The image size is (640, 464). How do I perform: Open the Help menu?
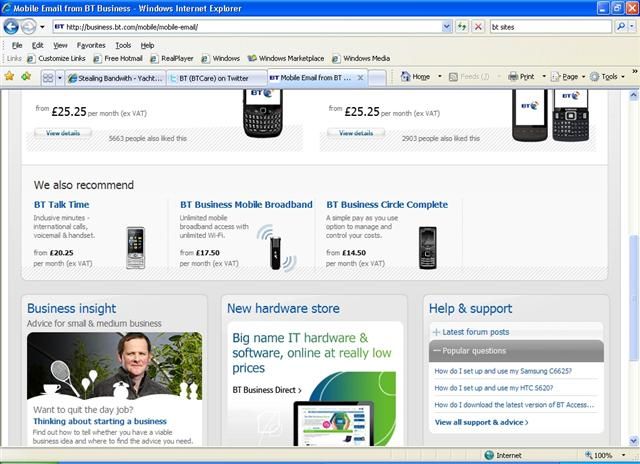click(x=147, y=45)
